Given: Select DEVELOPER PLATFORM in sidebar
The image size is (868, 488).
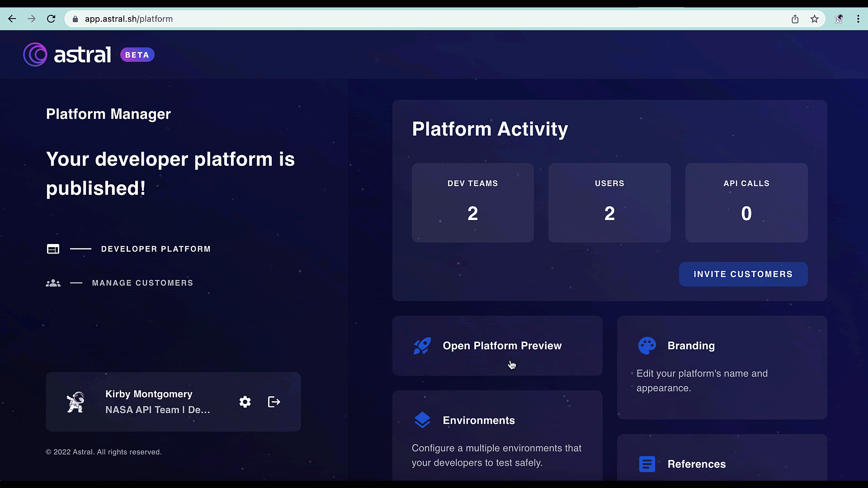Looking at the screenshot, I should point(156,249).
